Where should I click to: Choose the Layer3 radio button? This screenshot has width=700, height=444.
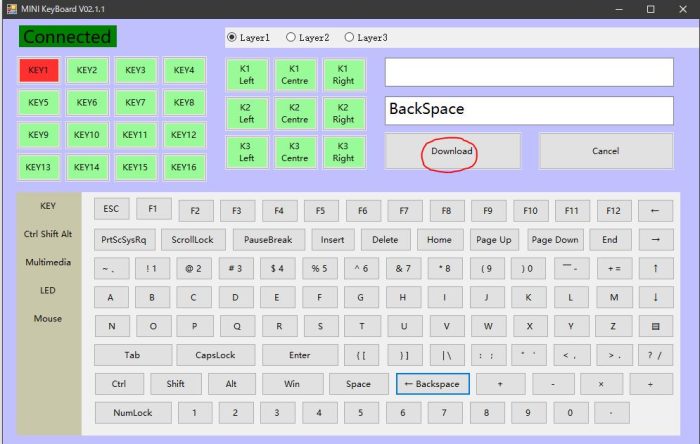349,38
